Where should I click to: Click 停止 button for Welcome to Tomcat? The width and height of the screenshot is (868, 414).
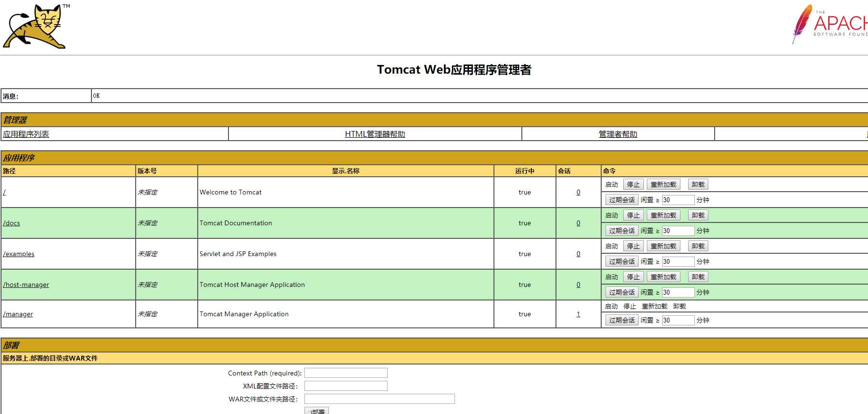pyautogui.click(x=633, y=184)
